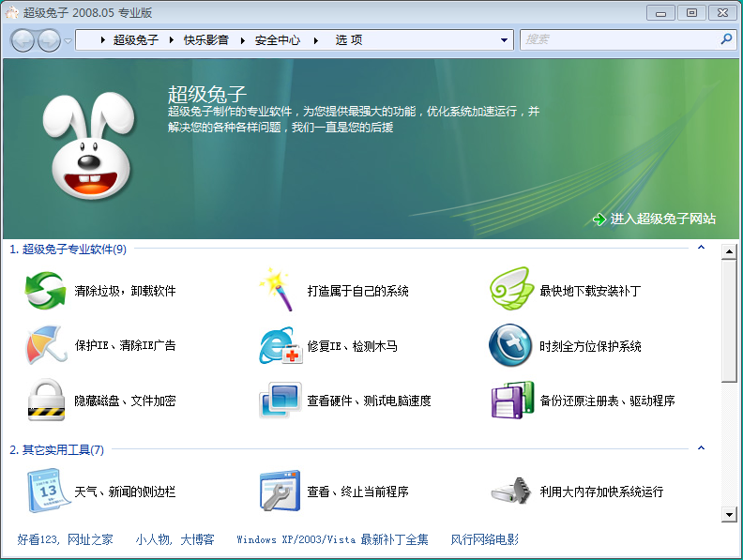Click the 修复IE、检测木马 IE repair icon
743x560 pixels.
pos(279,346)
